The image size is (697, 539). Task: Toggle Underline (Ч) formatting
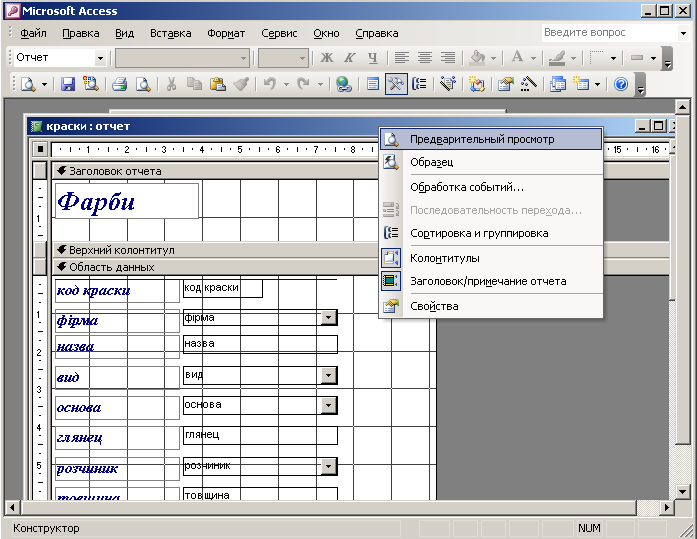click(x=373, y=57)
